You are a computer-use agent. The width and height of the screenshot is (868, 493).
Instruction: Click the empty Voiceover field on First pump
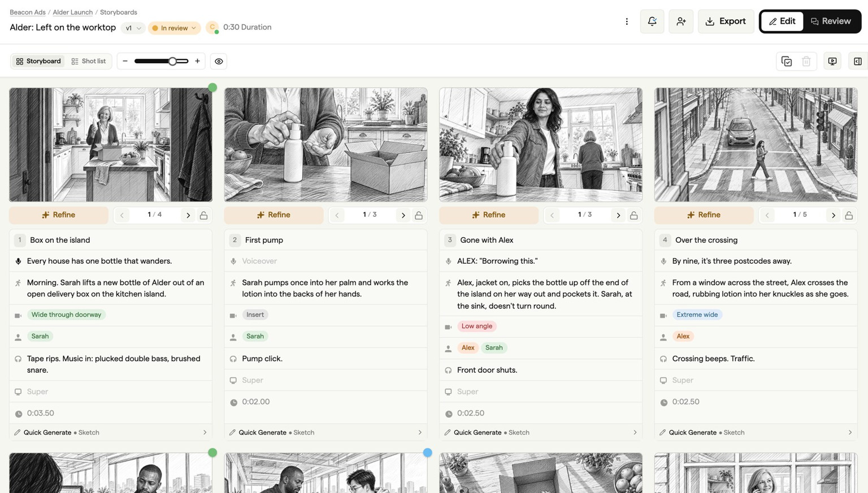point(325,261)
